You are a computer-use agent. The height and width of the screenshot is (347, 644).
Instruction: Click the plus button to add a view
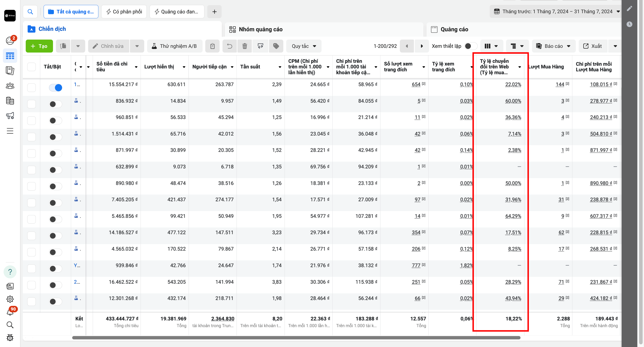pos(214,11)
